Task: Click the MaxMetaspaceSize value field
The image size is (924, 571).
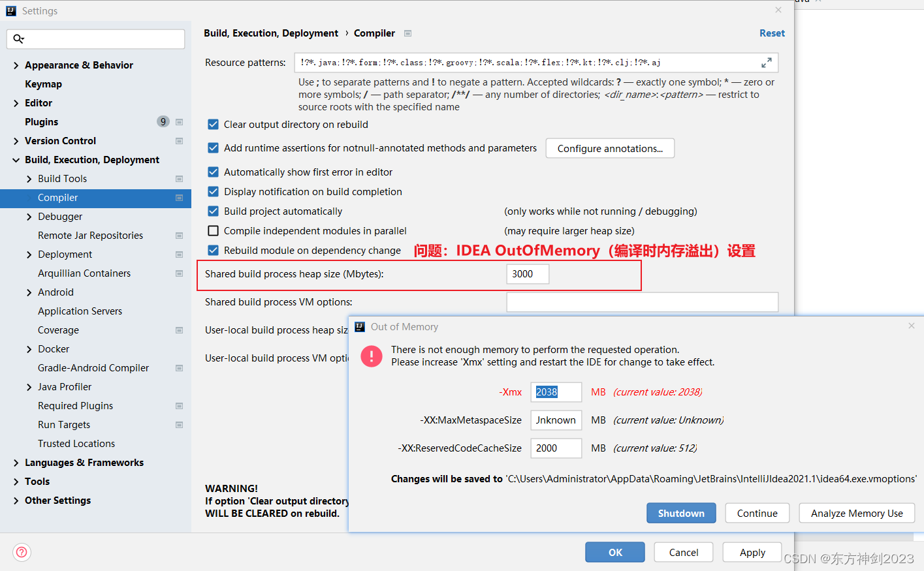Action: 556,420
